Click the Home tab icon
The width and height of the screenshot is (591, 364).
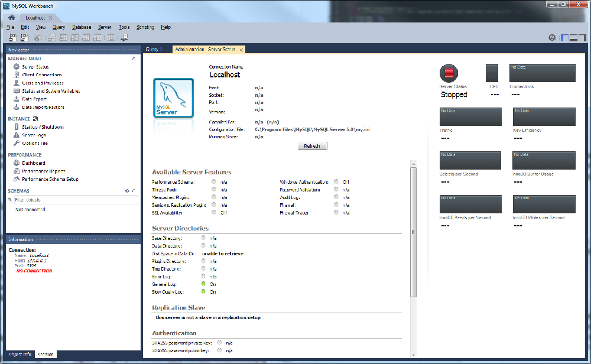click(x=11, y=18)
